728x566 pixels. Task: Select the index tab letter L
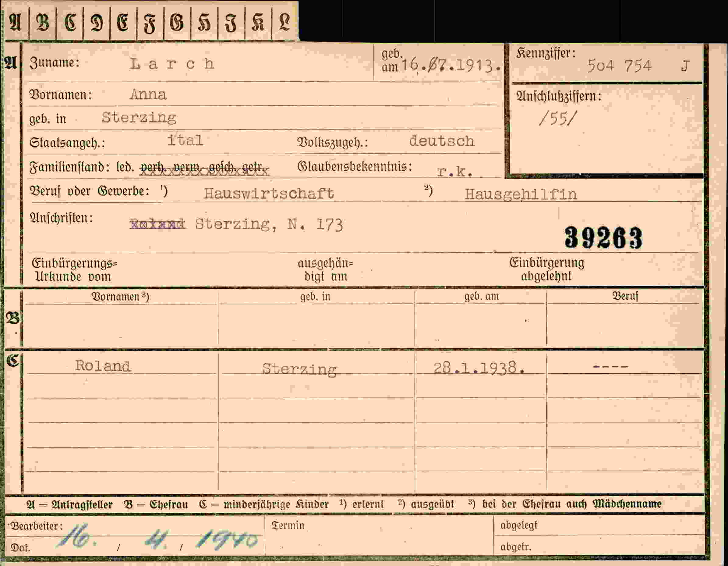284,22
